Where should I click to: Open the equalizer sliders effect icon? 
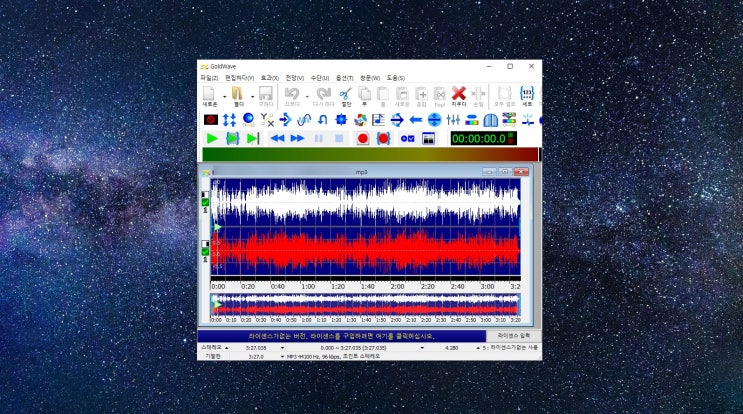tap(453, 120)
